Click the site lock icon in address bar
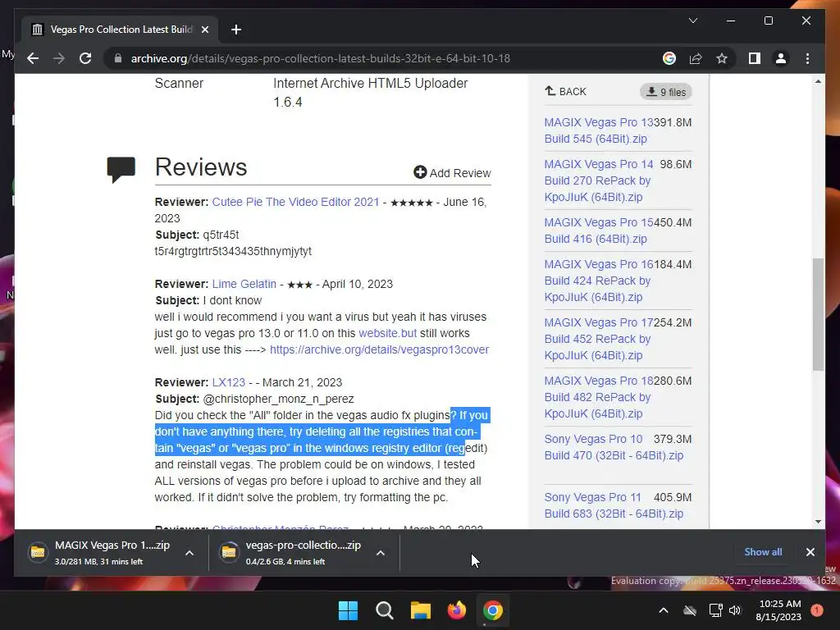Image resolution: width=840 pixels, height=630 pixels. (118, 58)
